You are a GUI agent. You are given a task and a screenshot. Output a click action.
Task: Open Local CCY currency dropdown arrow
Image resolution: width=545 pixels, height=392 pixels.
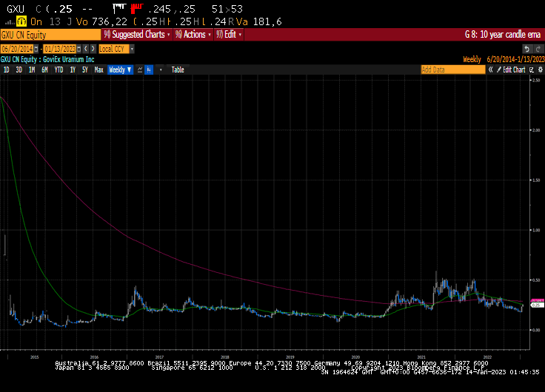pyautogui.click(x=132, y=49)
